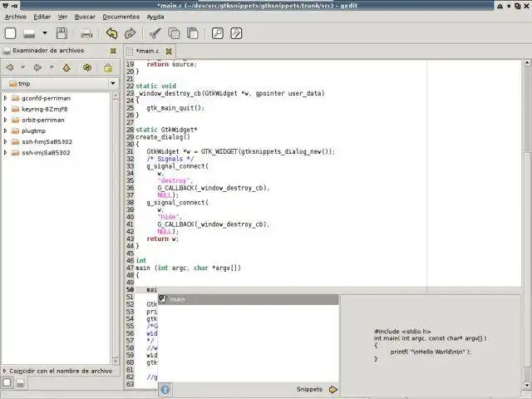Open the forward history dropdown arrow
This screenshot has height=399, width=532.
point(52,67)
